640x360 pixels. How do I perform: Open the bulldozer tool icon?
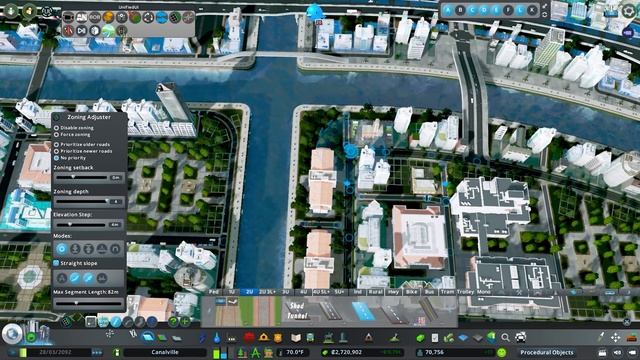(x=632, y=338)
